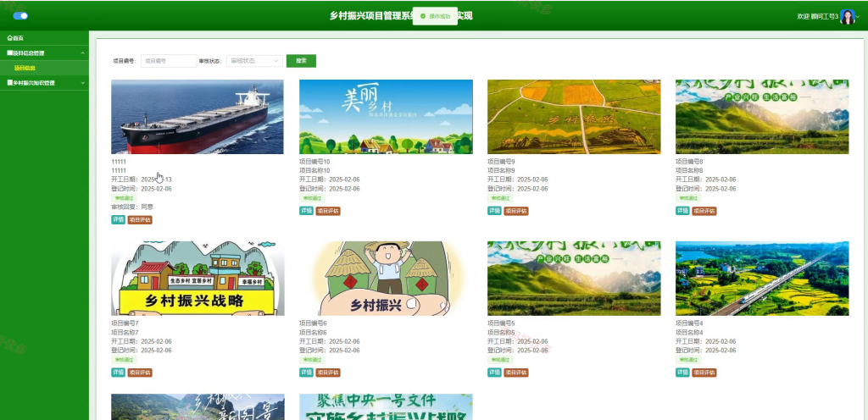This screenshot has width=868, height=420.
Task: Open the 审核状态 dropdown
Action: coord(254,61)
